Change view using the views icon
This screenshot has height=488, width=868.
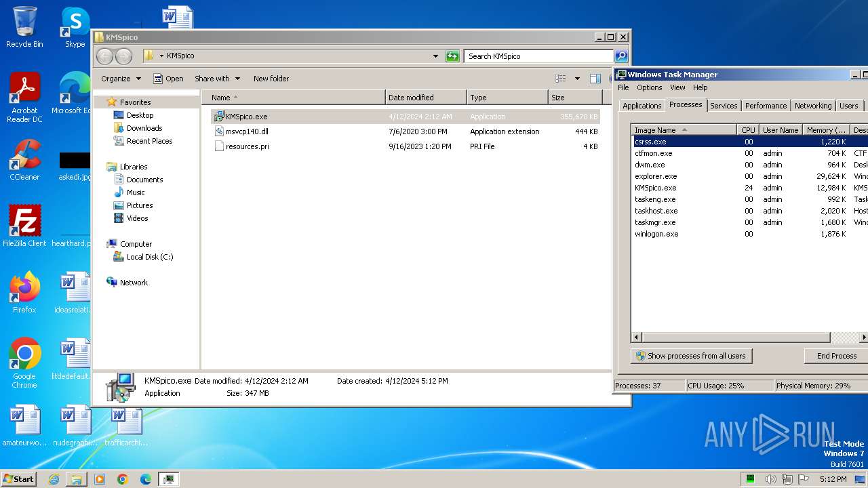[560, 79]
